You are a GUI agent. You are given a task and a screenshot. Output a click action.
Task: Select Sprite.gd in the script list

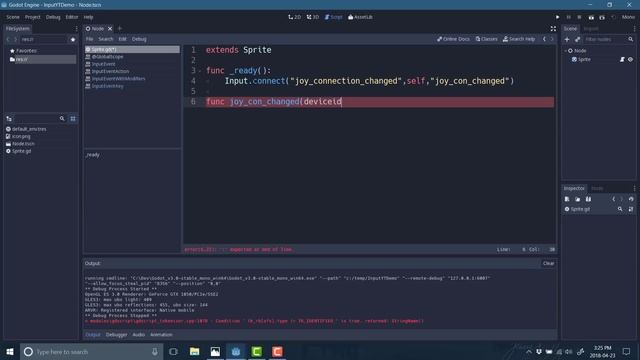[132, 49]
